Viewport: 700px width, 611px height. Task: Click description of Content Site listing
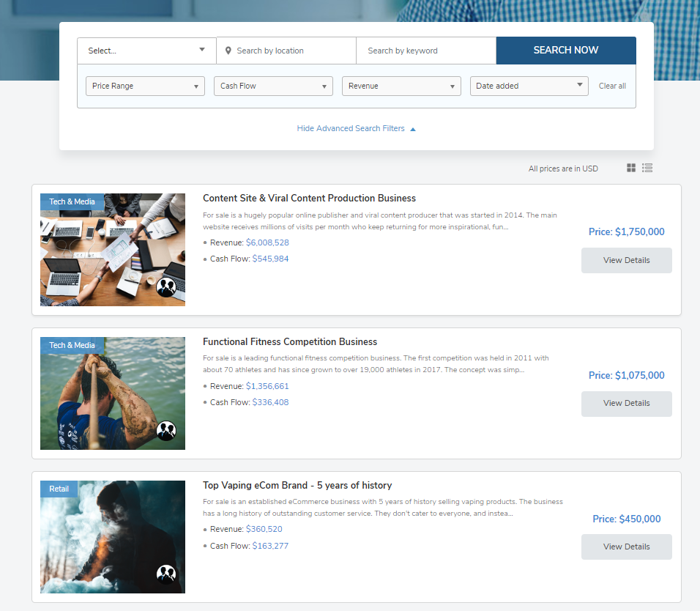click(x=380, y=221)
